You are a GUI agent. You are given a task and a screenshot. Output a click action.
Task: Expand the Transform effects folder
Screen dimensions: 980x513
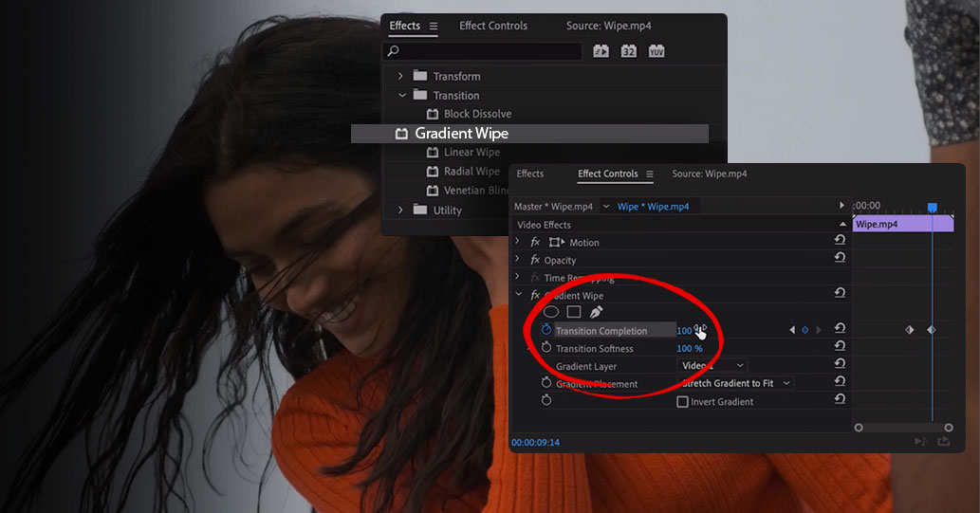point(401,76)
